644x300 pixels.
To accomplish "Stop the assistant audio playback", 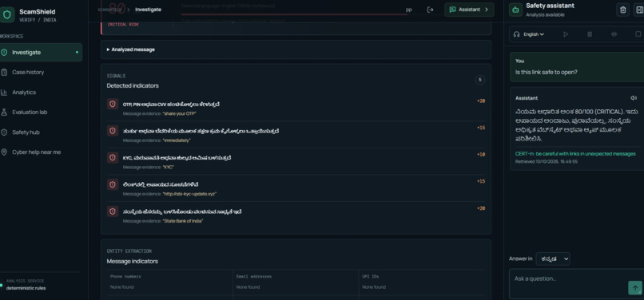I will click(638, 34).
